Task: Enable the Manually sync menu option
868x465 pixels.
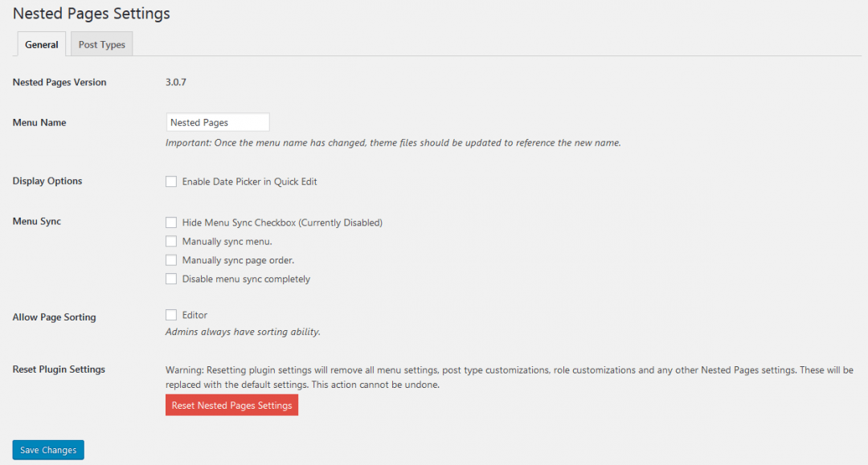Action: tap(171, 241)
